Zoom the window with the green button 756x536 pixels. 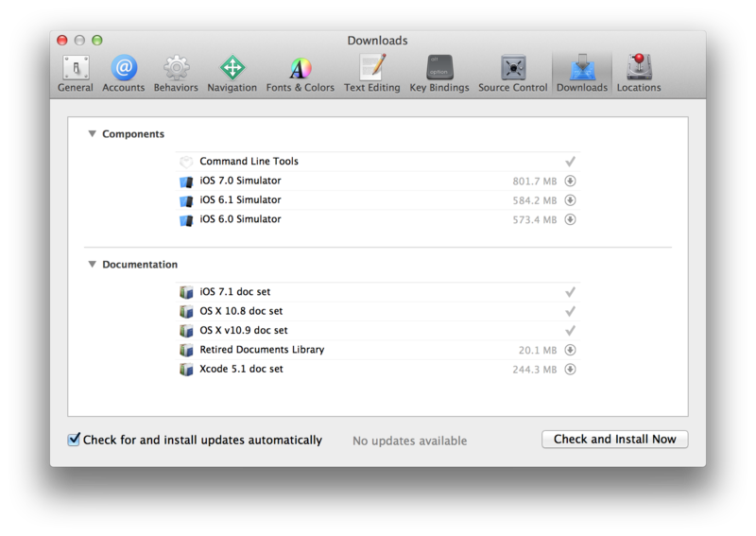point(97,40)
